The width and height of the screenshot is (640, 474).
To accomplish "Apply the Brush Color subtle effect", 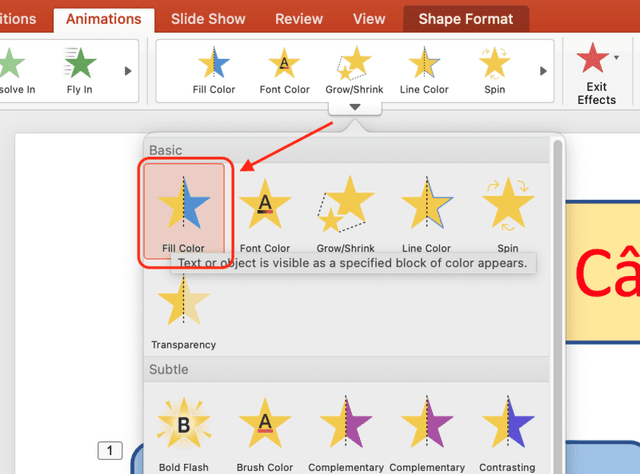I will [x=265, y=434].
